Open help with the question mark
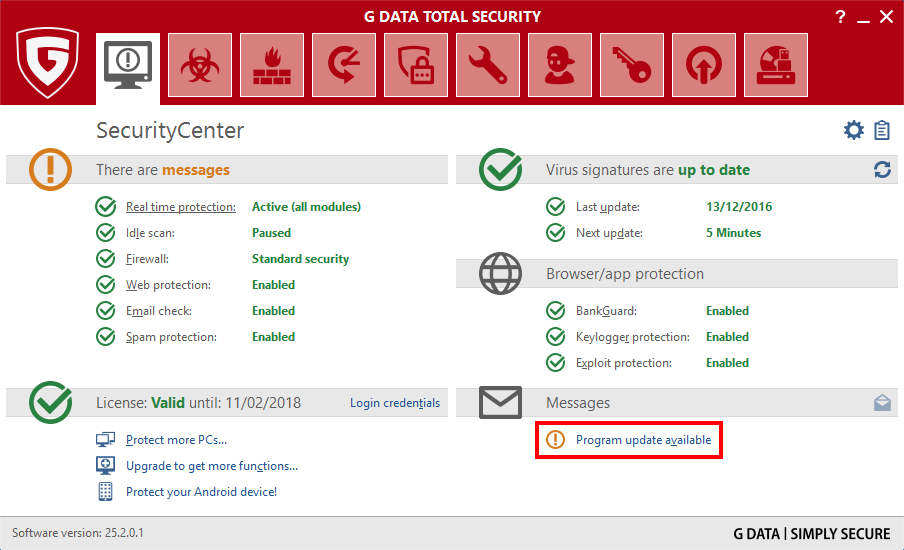 point(841,17)
